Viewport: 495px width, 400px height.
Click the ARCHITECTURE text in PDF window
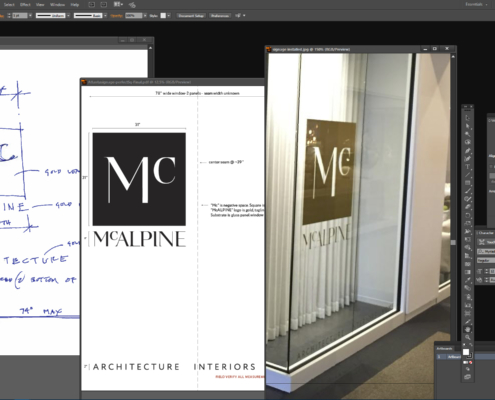click(x=136, y=367)
